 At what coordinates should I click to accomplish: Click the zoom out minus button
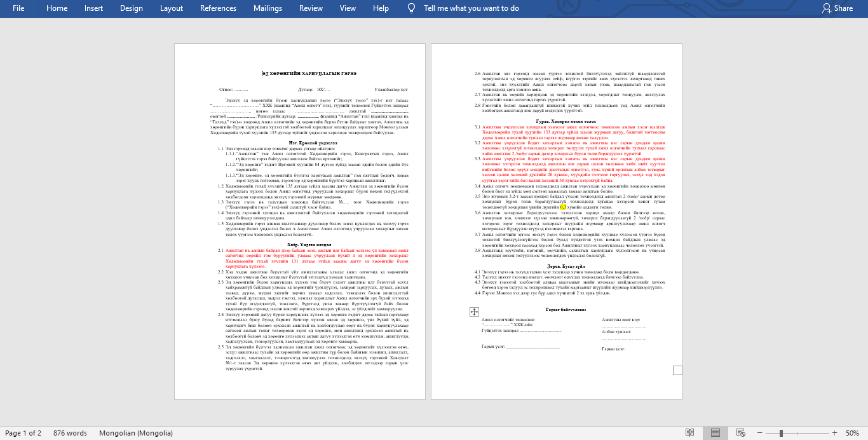[x=761, y=433]
